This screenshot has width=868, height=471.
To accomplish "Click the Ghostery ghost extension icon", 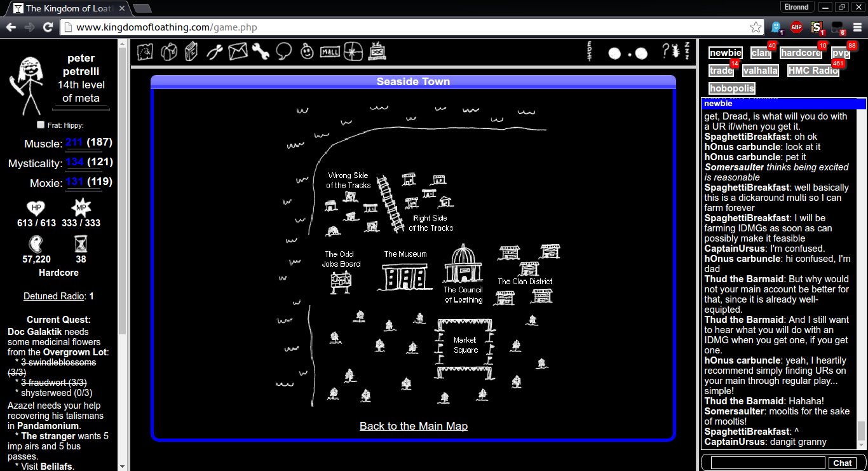I will (776, 27).
